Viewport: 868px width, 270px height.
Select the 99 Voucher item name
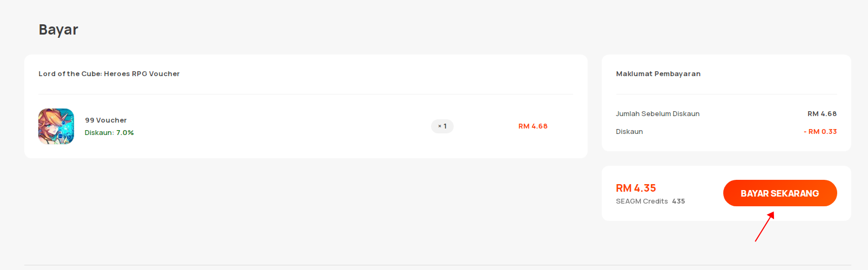click(106, 120)
